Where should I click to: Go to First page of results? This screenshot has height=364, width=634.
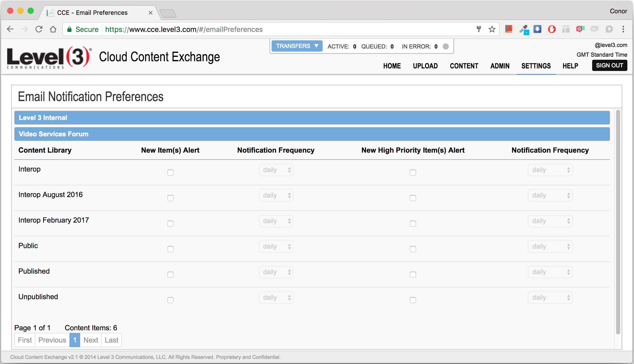25,340
